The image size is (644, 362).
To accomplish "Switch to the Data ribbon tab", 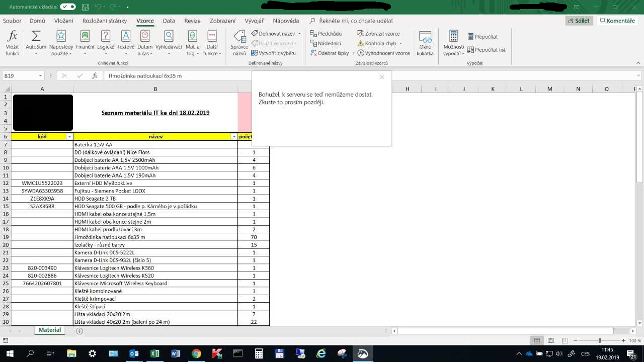I will (x=169, y=21).
